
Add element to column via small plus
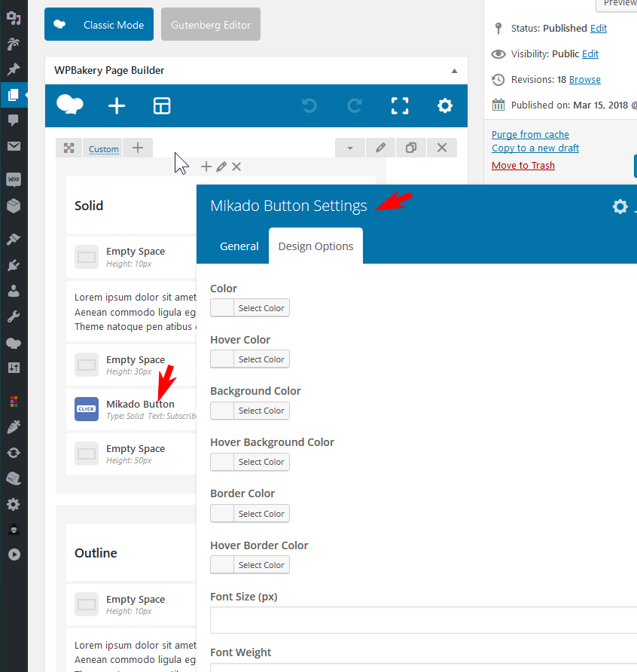pyautogui.click(x=206, y=166)
